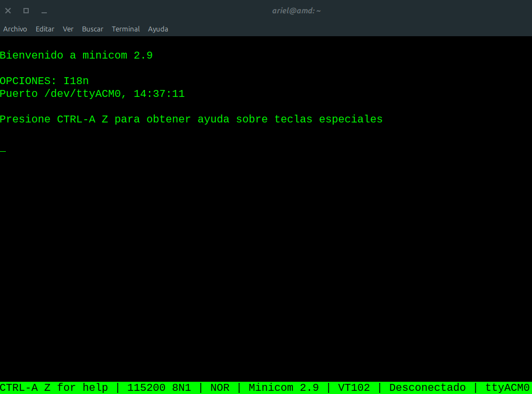Viewport: 532px width, 394px height.
Task: Click the CTRL-A Z for help label
Action: (x=53, y=387)
